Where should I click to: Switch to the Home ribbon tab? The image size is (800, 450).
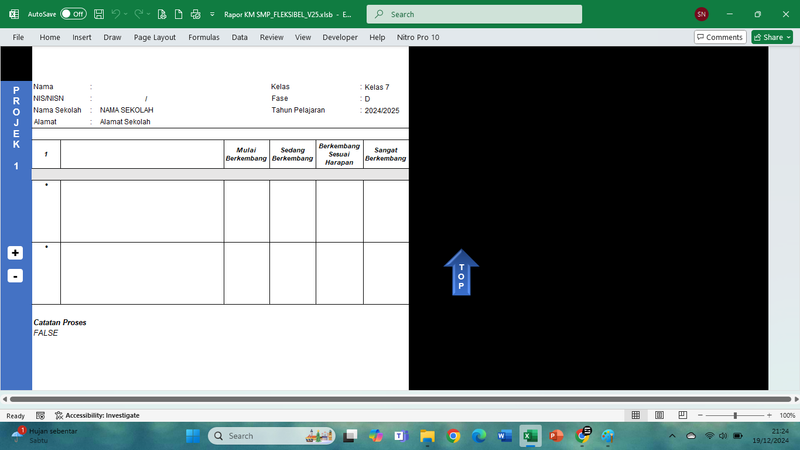coord(49,37)
